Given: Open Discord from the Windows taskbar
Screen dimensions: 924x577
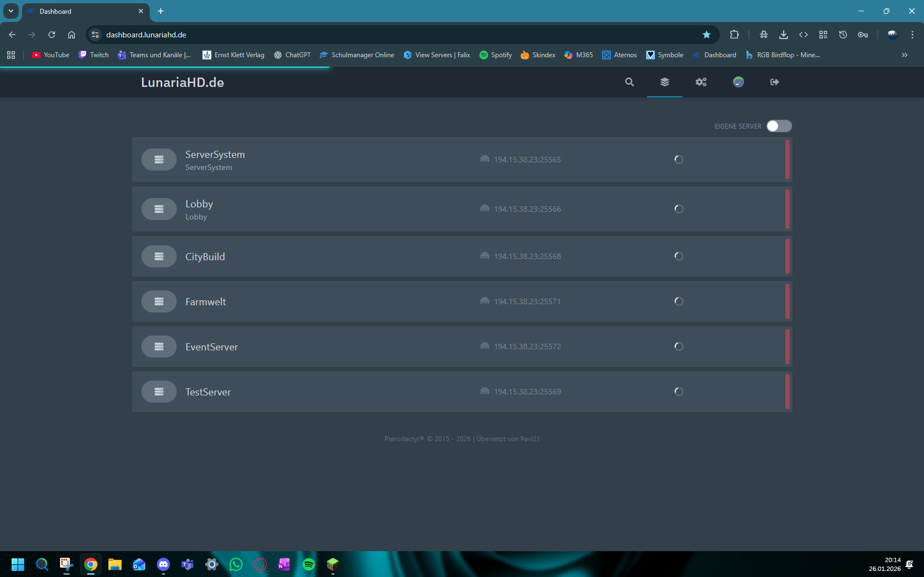Looking at the screenshot, I should point(163,564).
